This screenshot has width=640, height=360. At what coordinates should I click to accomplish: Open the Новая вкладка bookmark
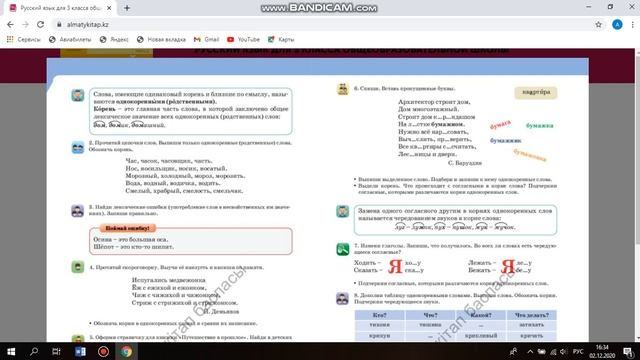(161, 40)
